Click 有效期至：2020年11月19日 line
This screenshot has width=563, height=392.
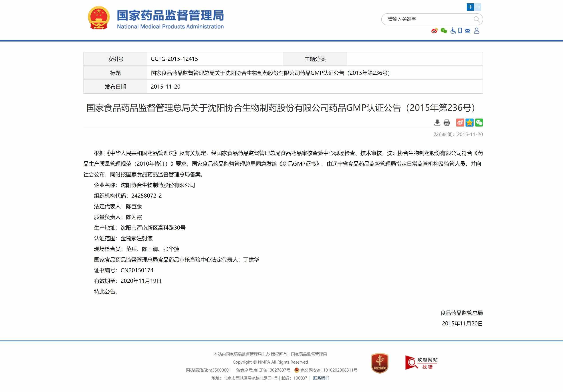coord(128,281)
